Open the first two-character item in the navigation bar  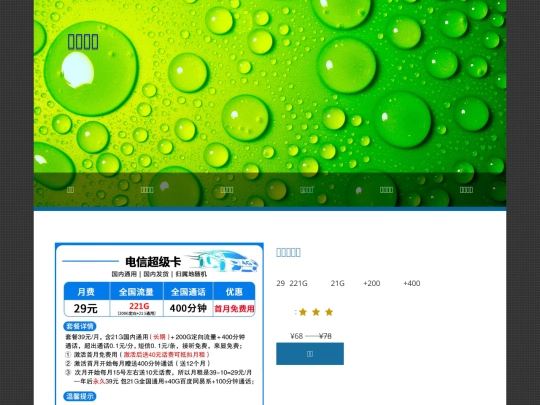[x=70, y=190]
